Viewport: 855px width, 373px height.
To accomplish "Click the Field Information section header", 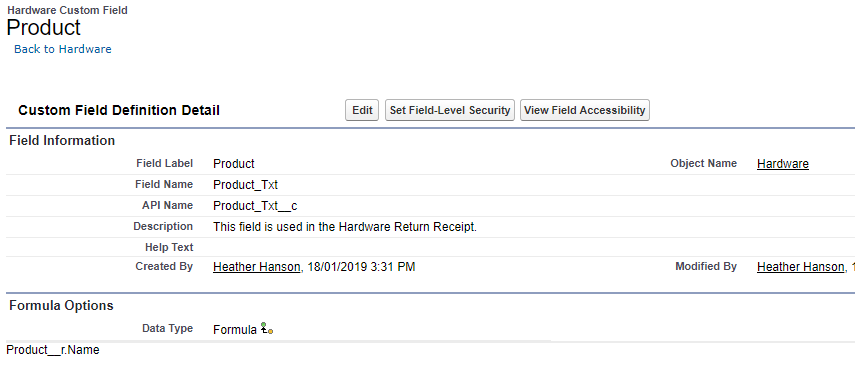I will coord(62,141).
